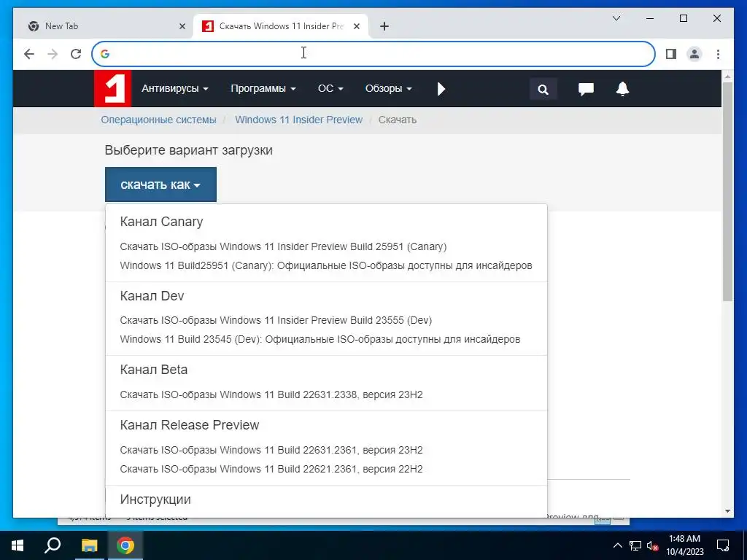Click the Выберите вариант загрузки text
Viewport: 747px width, 560px height.
click(189, 150)
